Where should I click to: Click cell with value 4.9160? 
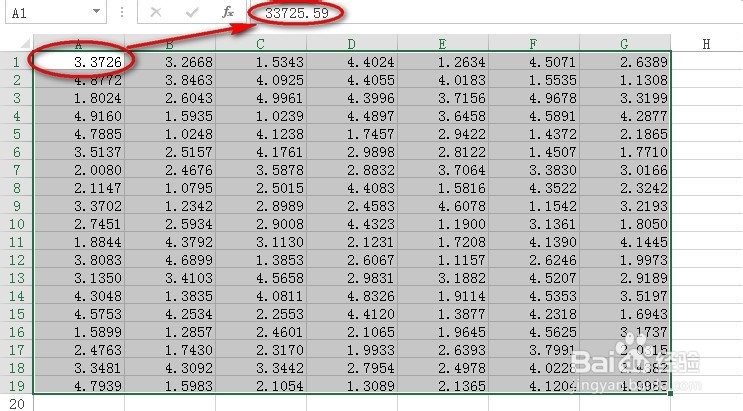point(79,116)
